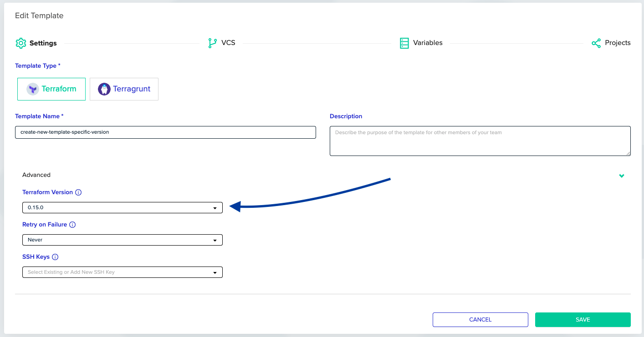Show info for SSH Keys

[x=55, y=257]
